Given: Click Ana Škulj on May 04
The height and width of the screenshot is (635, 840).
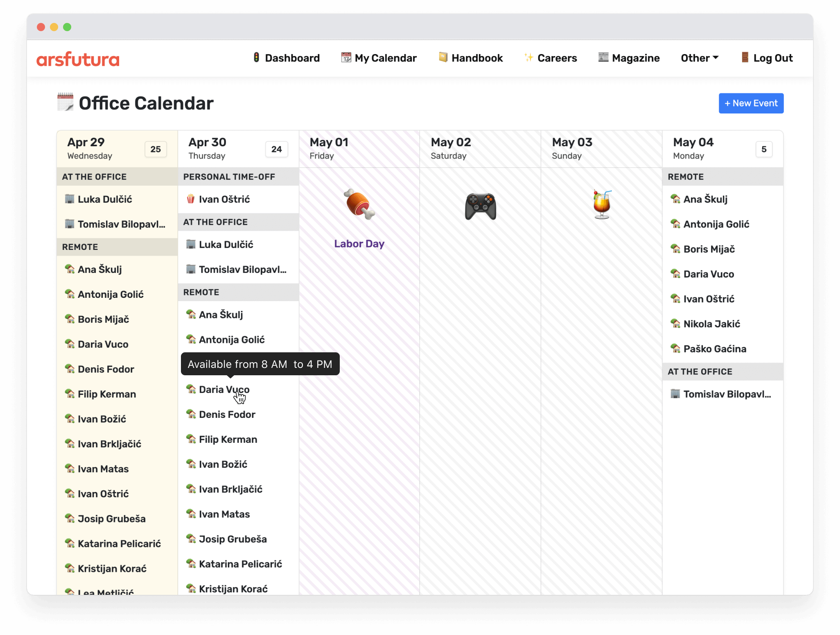Looking at the screenshot, I should tap(705, 199).
